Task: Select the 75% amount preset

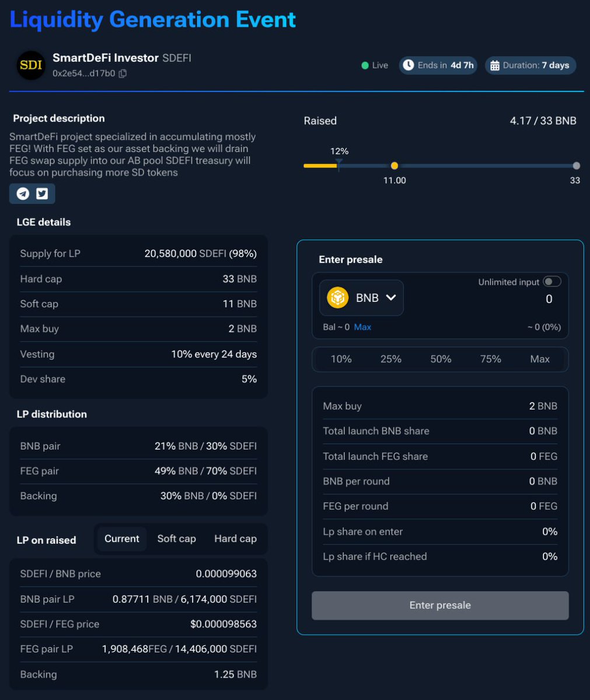Action: (490, 359)
